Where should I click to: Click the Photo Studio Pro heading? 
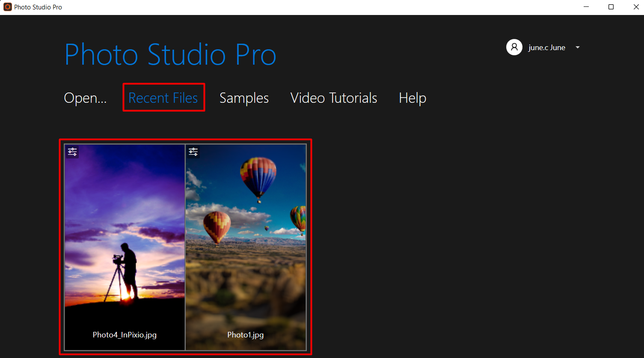click(x=170, y=54)
